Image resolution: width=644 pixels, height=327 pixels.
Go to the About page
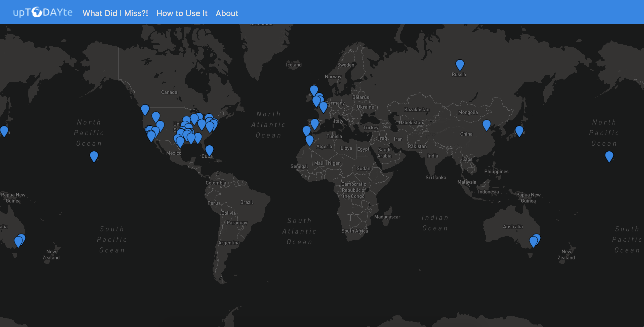point(227,13)
